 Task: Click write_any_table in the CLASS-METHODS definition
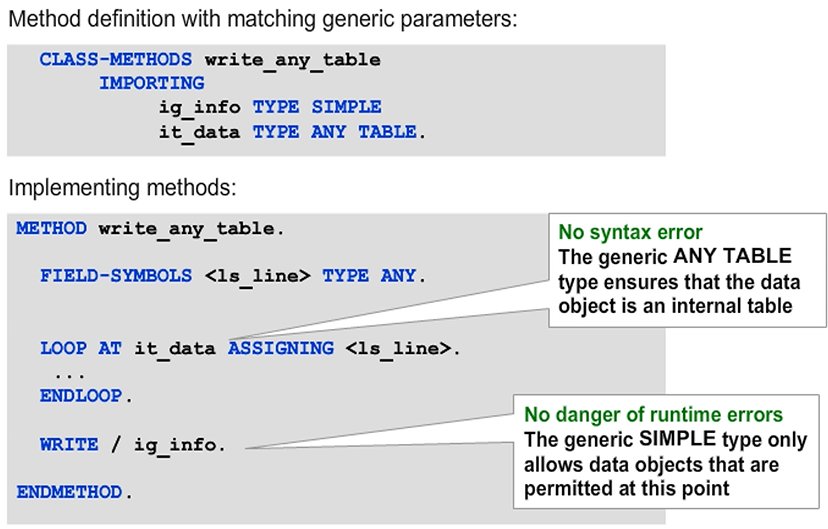(x=292, y=59)
